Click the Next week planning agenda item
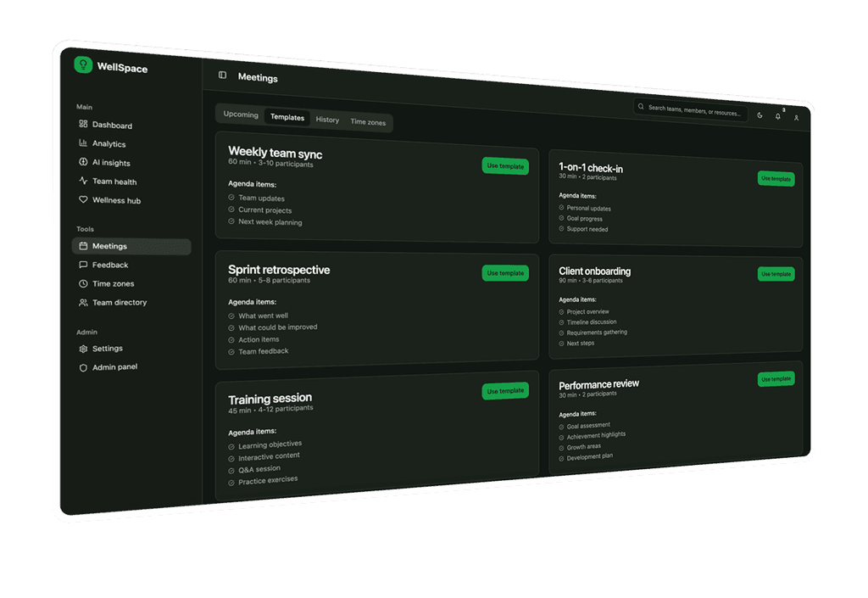Screen dimensions: 868x598 (270, 222)
